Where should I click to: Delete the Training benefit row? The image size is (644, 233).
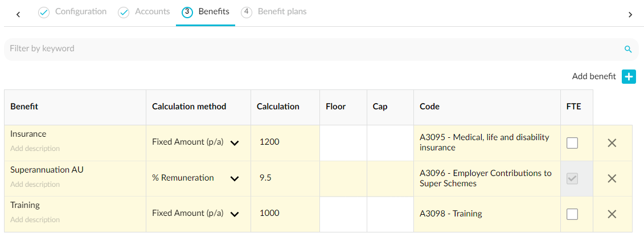tap(612, 214)
